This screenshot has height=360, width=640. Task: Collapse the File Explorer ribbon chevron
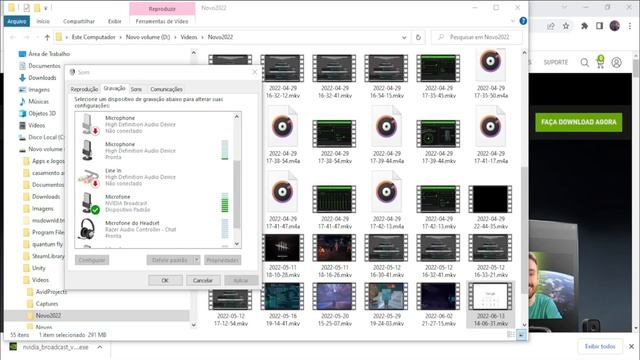513,21
